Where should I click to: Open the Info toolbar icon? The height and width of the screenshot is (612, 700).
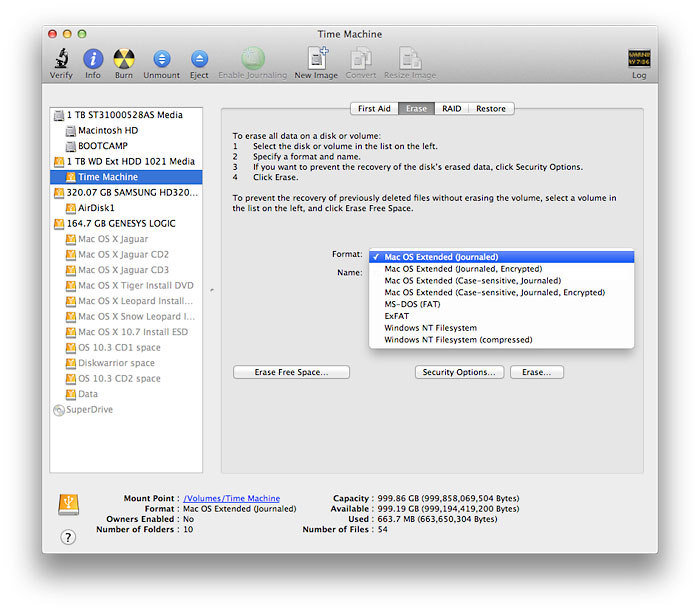[93, 58]
